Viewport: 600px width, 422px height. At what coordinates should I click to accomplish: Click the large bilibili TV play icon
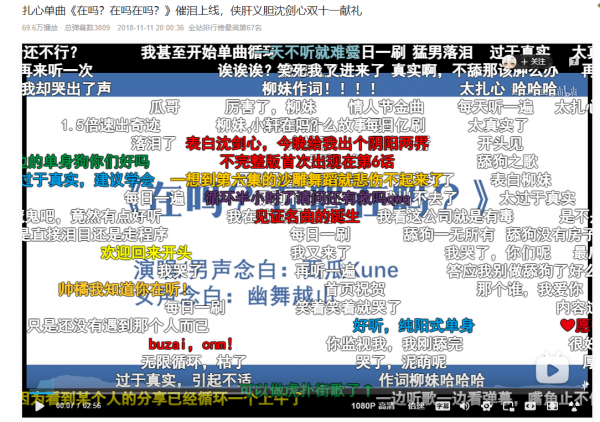coord(552,370)
